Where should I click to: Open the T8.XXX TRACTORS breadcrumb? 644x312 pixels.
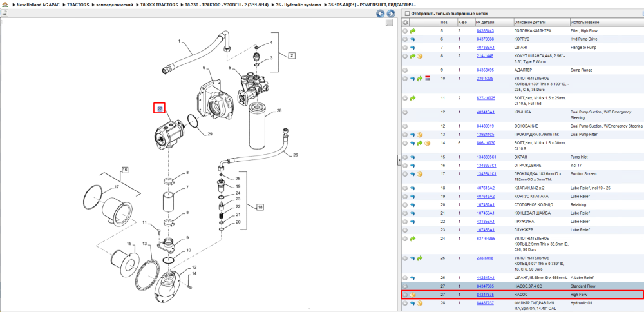click(159, 5)
